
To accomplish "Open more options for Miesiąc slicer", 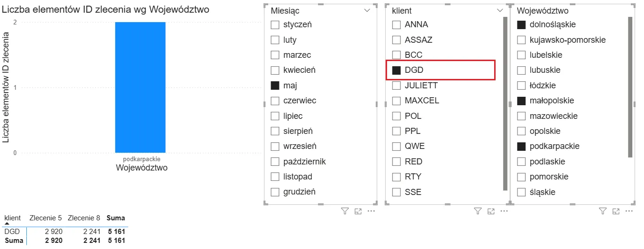I will coord(371,211).
